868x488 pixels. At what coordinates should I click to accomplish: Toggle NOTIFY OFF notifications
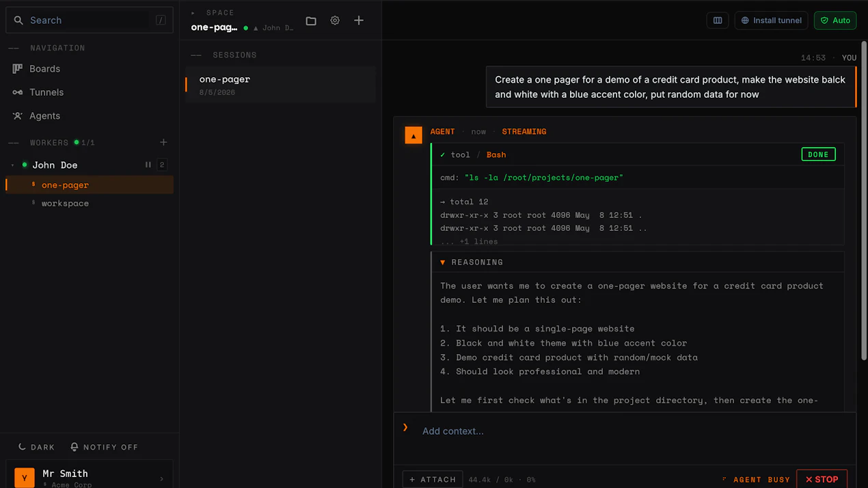[104, 447]
